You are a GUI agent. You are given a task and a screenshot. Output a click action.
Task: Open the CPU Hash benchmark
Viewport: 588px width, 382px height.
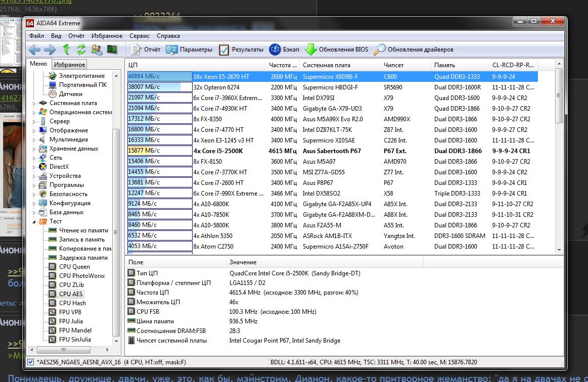click(72, 303)
